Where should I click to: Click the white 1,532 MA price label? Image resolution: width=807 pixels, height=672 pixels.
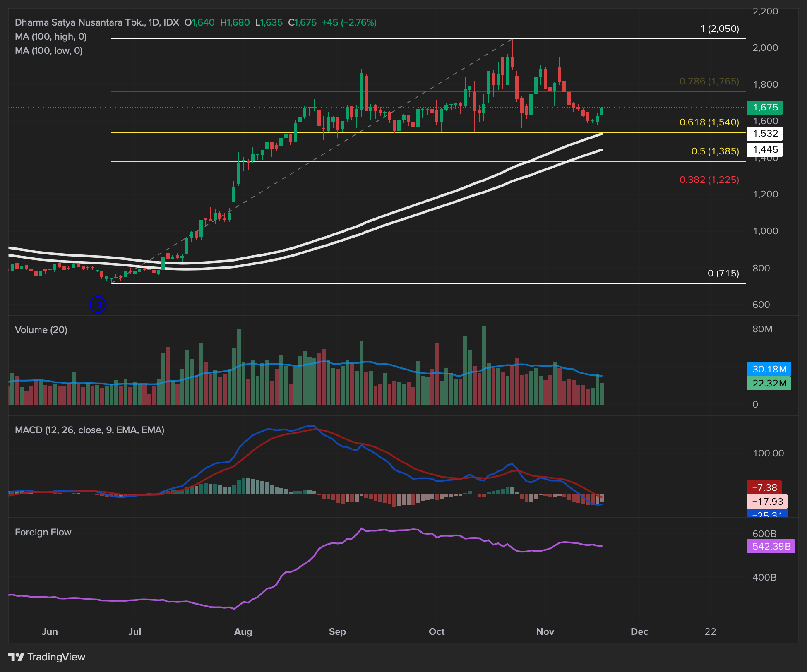click(x=765, y=134)
